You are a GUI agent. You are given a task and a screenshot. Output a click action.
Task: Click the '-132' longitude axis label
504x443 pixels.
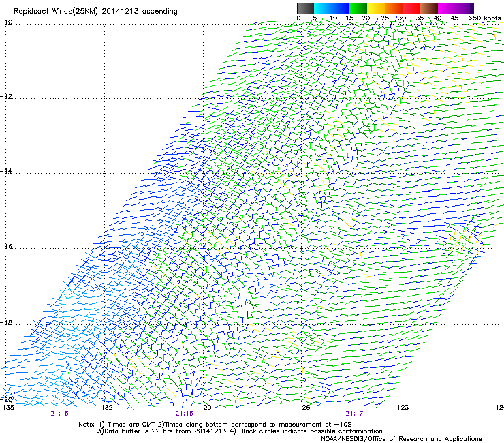click(105, 408)
